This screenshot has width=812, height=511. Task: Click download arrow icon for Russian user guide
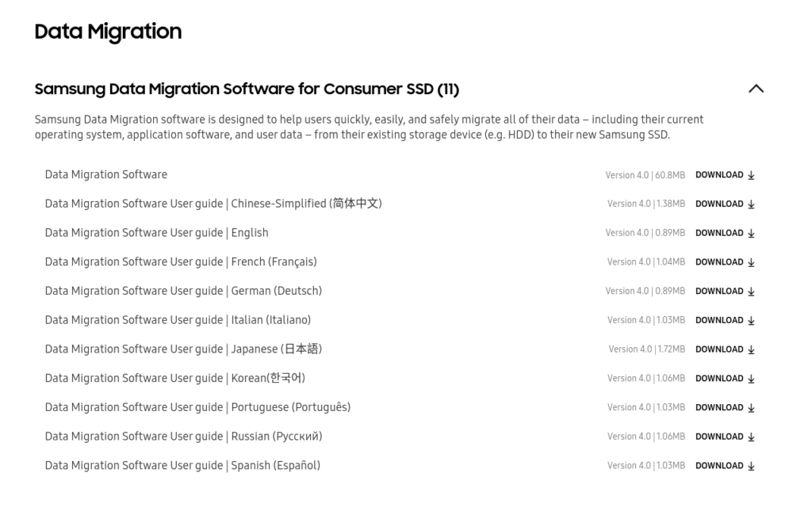tap(752, 437)
